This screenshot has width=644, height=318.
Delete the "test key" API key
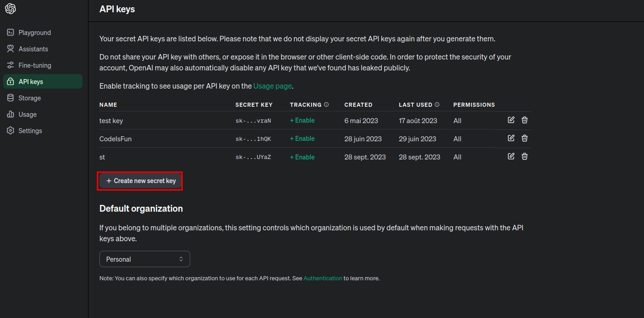(x=525, y=120)
